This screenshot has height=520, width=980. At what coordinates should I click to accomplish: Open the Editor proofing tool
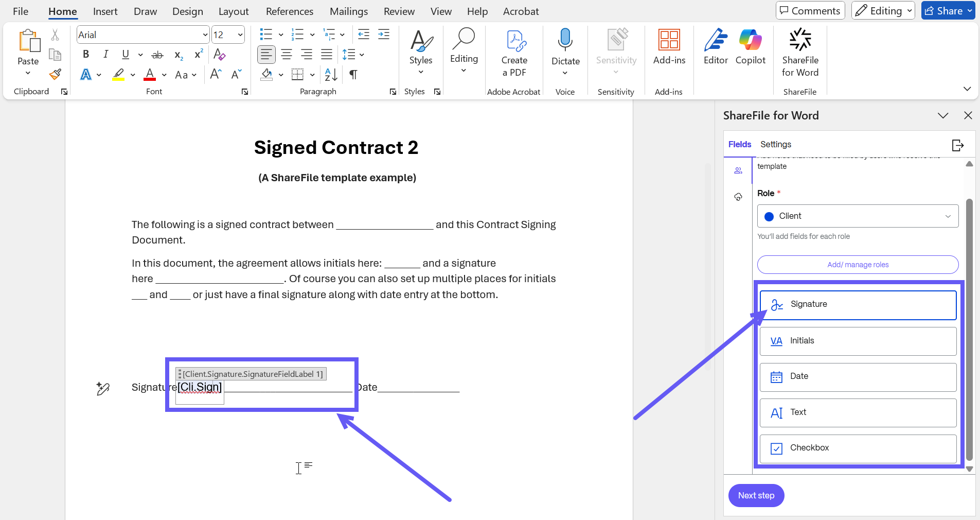[716, 47]
